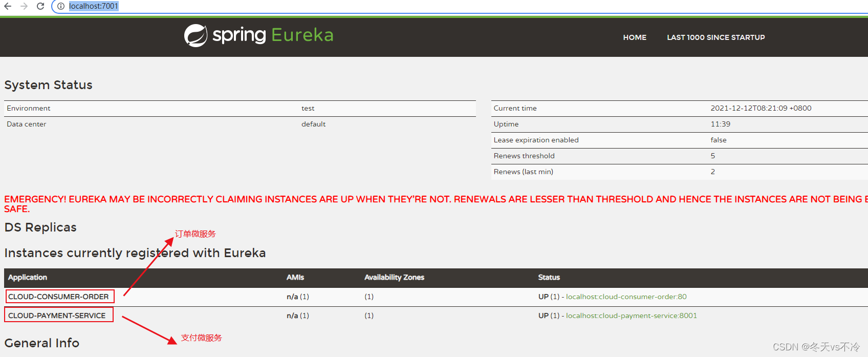Select the Uptime label
Image resolution: width=868 pixels, height=357 pixels.
506,124
